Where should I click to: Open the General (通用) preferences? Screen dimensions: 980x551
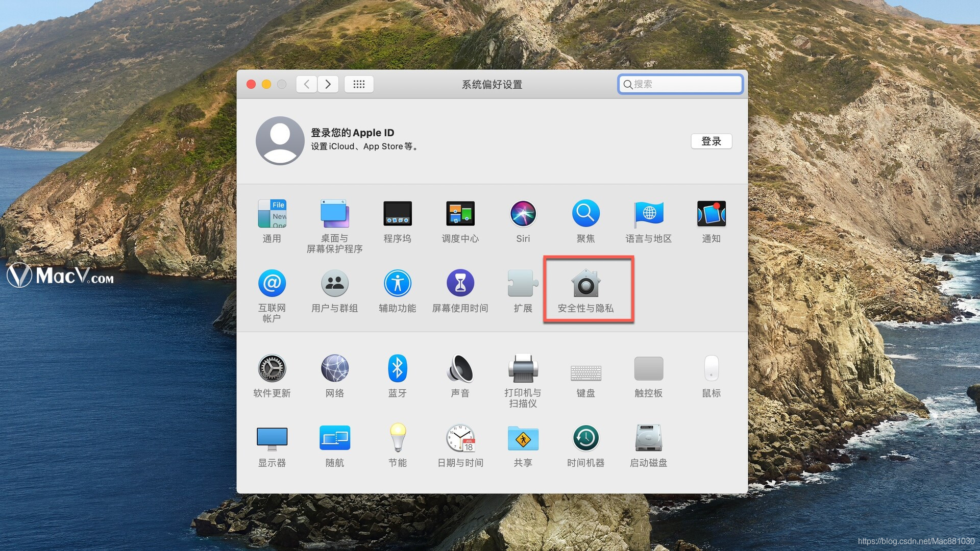point(272,213)
